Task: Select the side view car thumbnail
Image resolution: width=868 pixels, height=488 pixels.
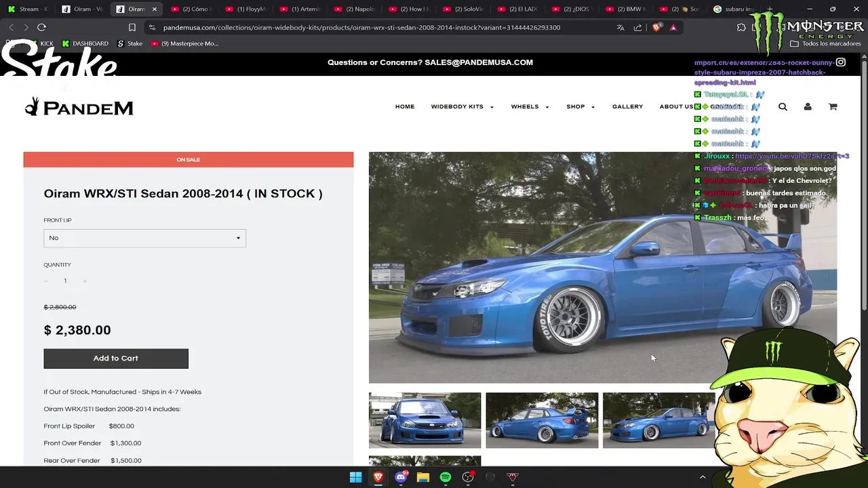Action: (x=658, y=420)
